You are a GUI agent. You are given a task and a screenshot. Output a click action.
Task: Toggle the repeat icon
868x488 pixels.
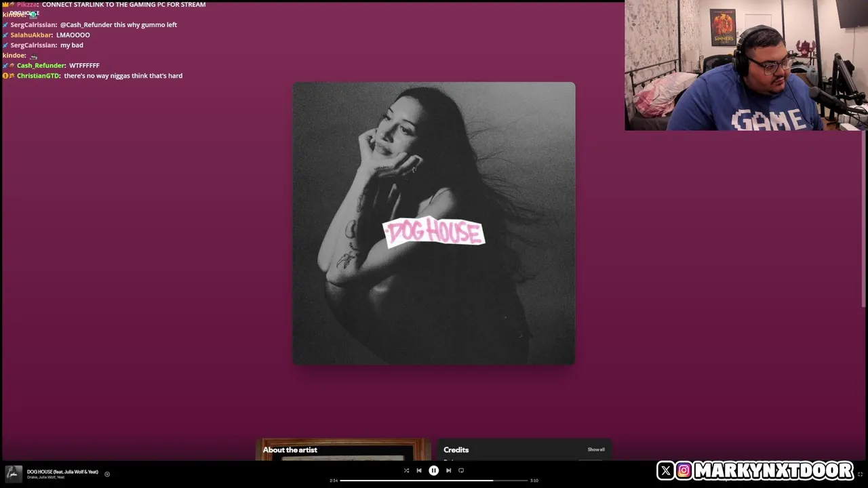click(461, 470)
